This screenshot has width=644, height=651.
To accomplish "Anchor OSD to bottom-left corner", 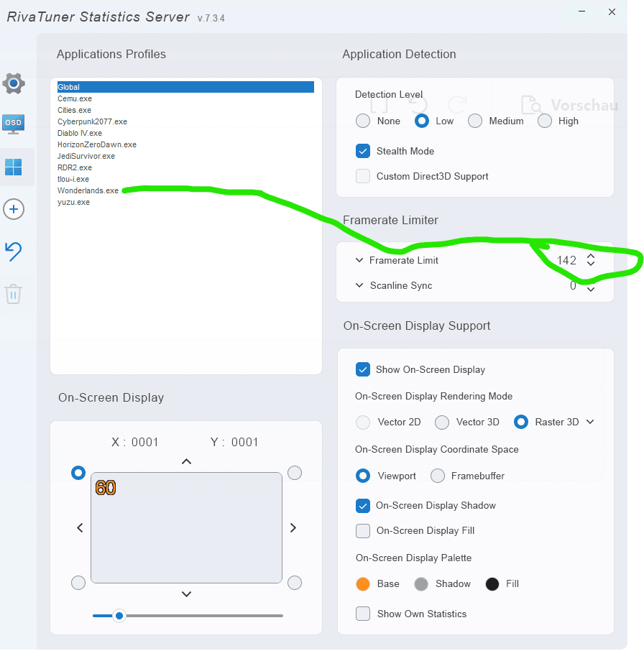I will click(x=78, y=583).
